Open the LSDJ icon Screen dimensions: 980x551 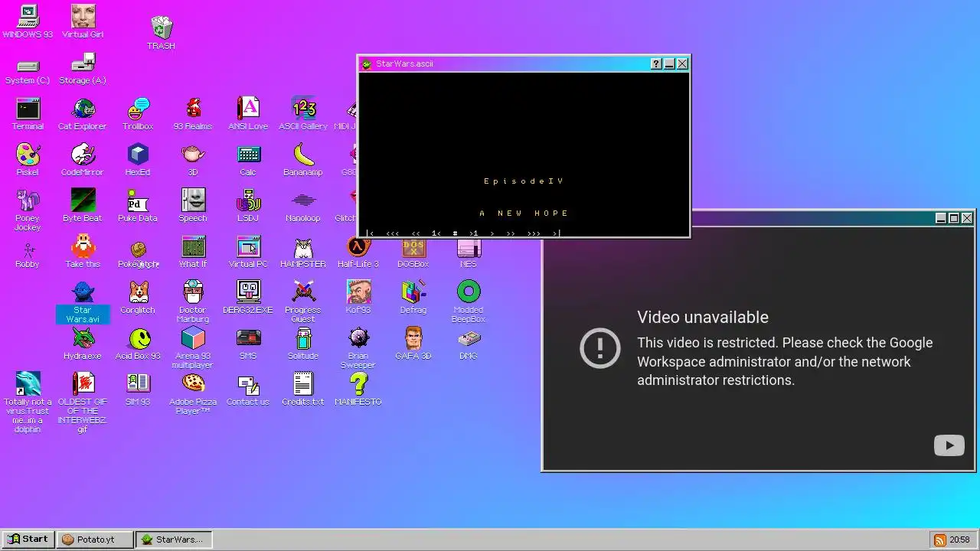coord(248,206)
